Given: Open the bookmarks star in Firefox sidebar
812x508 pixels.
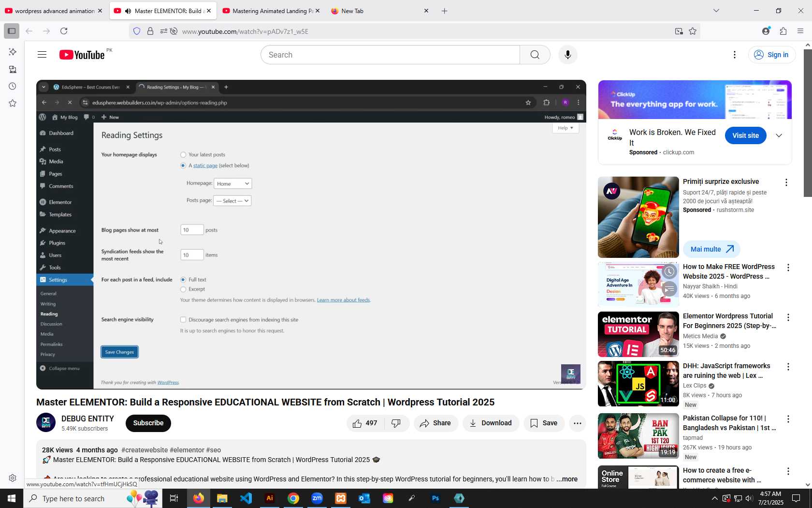Looking at the screenshot, I should click(x=13, y=103).
